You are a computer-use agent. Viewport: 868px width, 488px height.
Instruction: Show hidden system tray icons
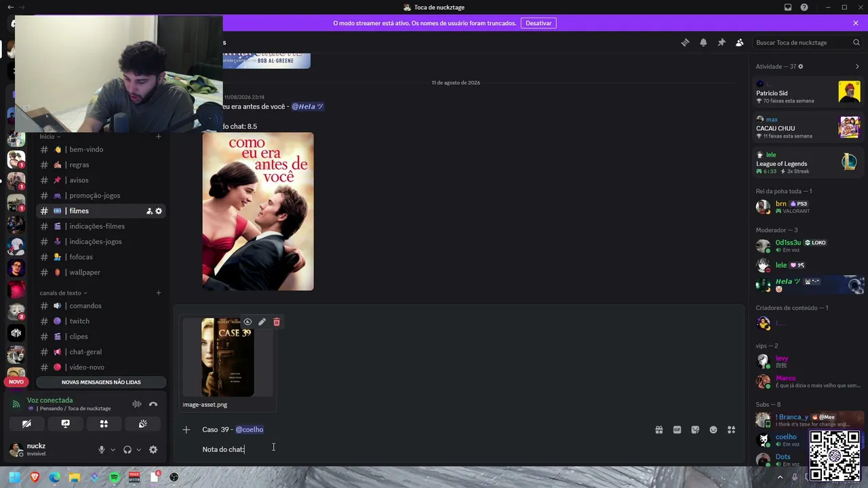pos(780,477)
